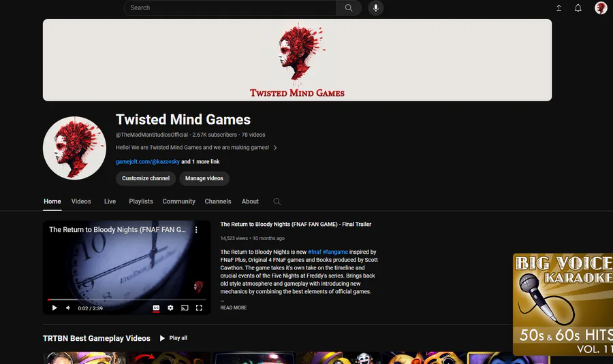Click the Play all triangle icon
Viewport: 613px width, 364px height.
point(162,338)
